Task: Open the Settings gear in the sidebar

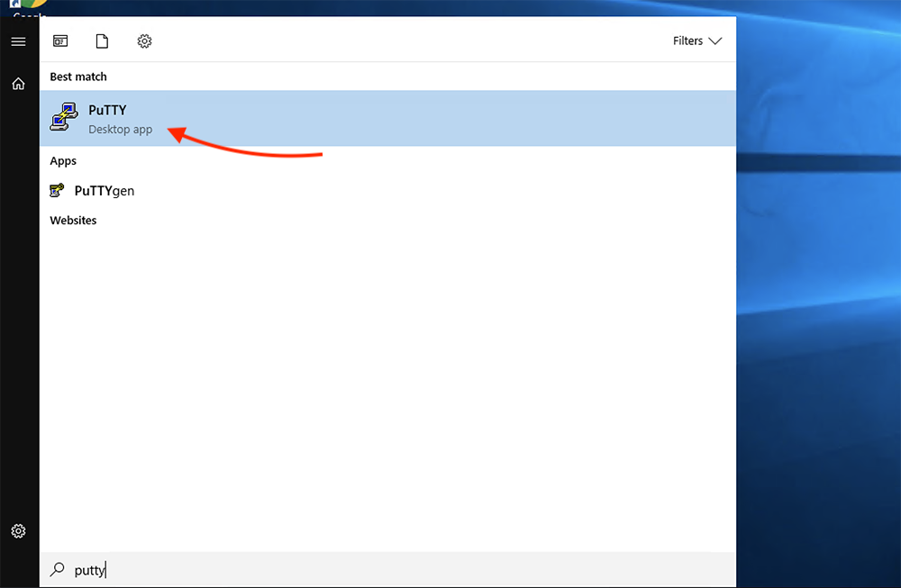Action: click(x=18, y=531)
